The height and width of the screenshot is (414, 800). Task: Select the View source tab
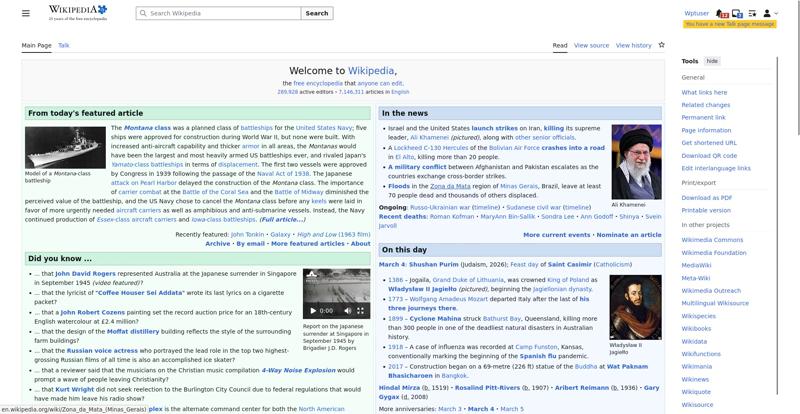[591, 45]
